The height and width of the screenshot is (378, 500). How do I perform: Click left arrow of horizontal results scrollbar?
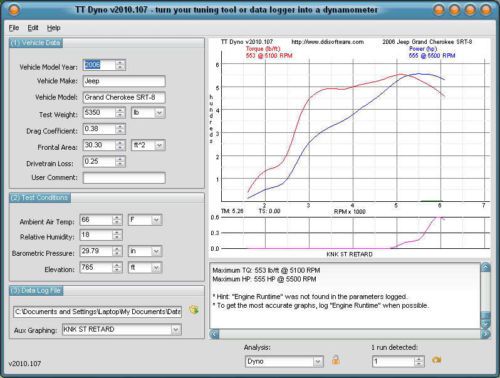pyautogui.click(x=214, y=334)
